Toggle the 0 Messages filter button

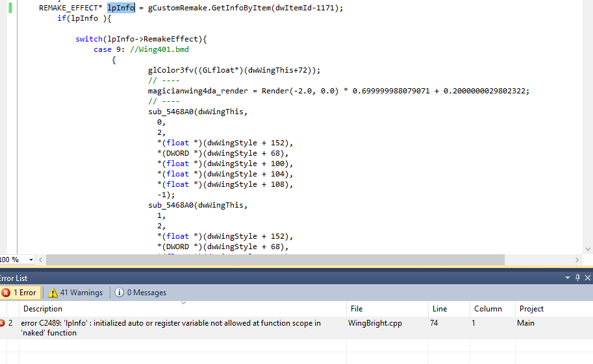pos(141,293)
